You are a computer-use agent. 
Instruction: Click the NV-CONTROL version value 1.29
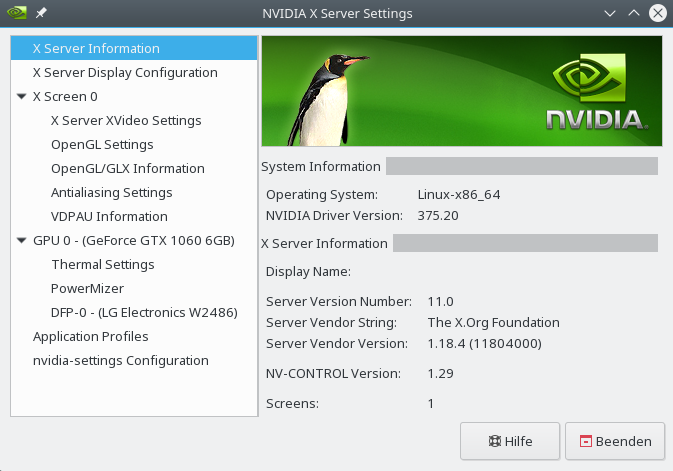pos(440,374)
